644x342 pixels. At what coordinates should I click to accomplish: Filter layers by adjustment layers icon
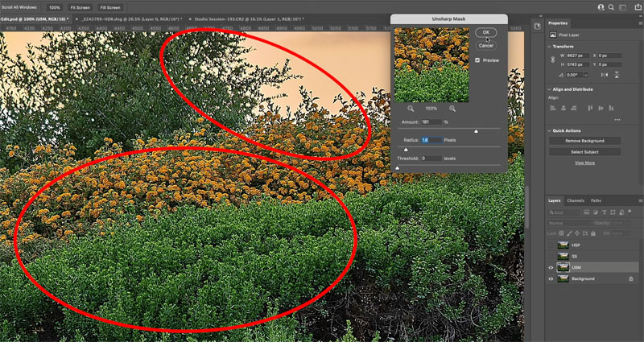(596, 212)
